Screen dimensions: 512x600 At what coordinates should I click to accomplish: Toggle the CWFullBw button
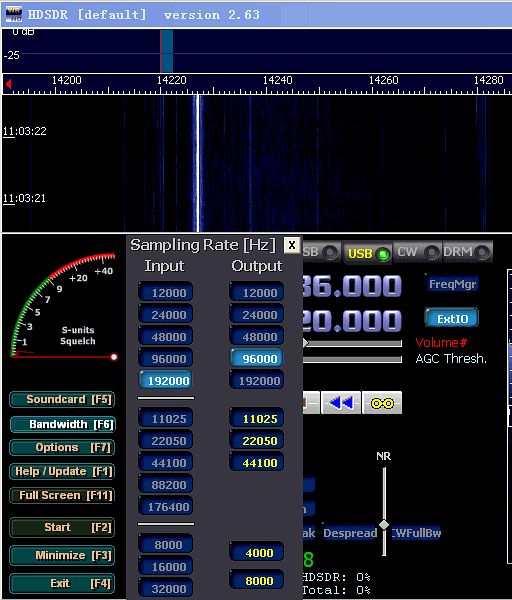click(x=416, y=533)
